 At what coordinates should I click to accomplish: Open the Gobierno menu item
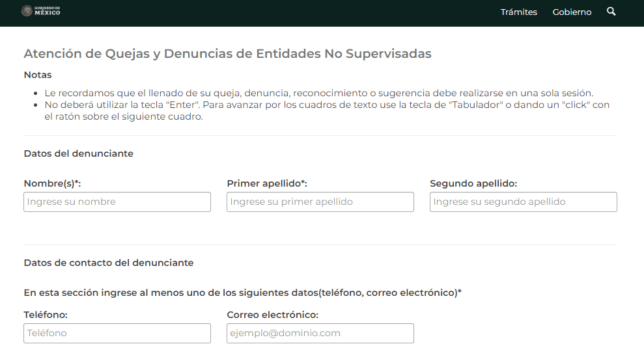coord(572,12)
